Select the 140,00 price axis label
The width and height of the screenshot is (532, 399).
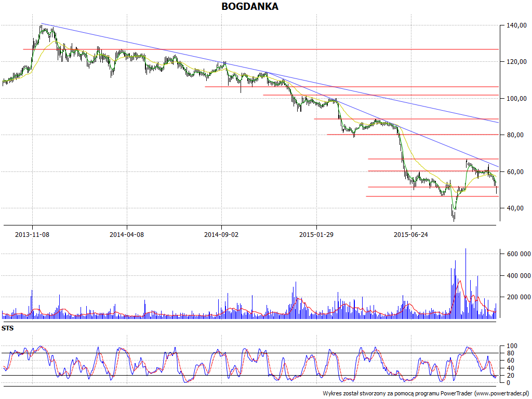(x=516, y=25)
